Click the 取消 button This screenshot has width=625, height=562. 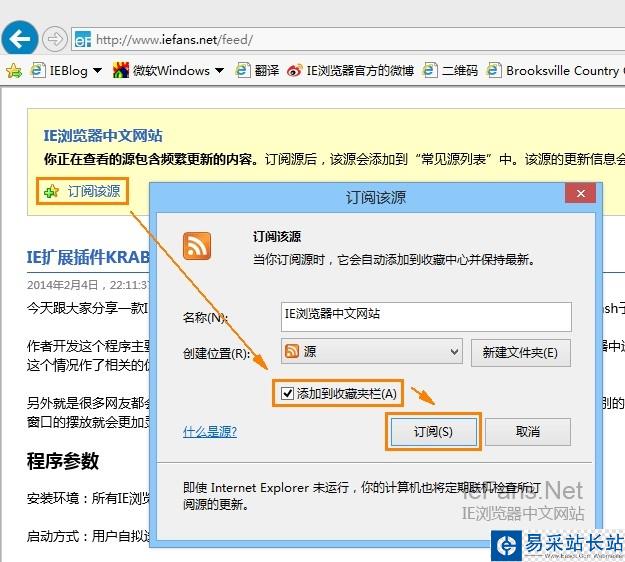[528, 432]
